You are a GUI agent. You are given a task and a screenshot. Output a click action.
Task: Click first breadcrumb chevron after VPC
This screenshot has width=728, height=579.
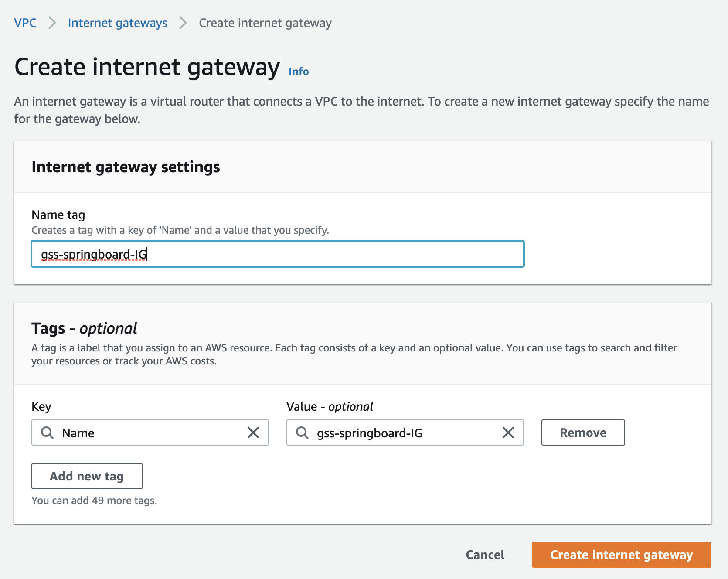tap(52, 23)
